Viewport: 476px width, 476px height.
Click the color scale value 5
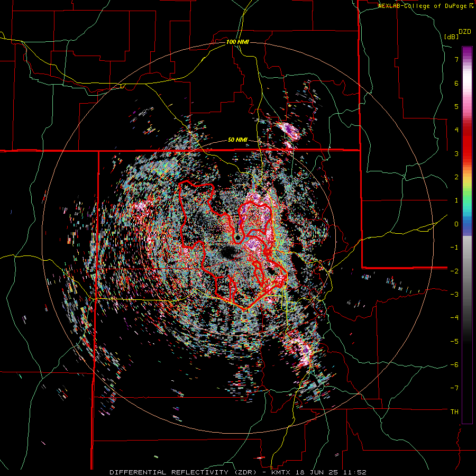coord(456,106)
